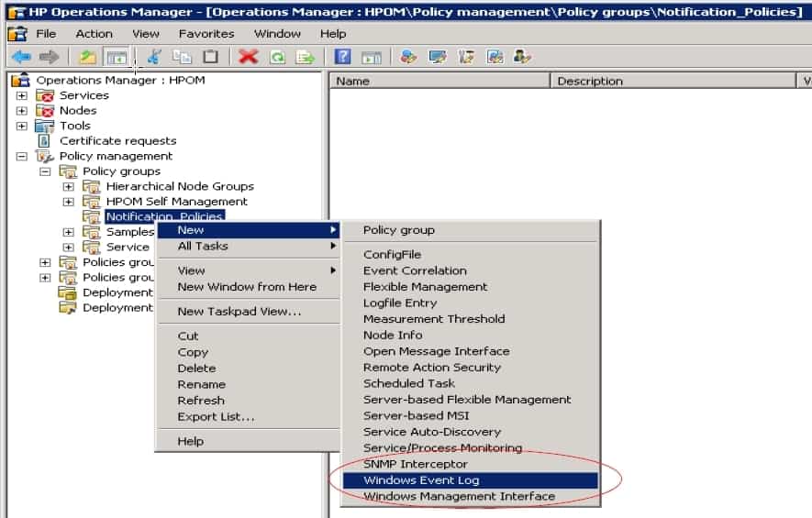Screen dimensions: 812x518
Task: Open the Favorites menu
Action: pyautogui.click(x=206, y=34)
